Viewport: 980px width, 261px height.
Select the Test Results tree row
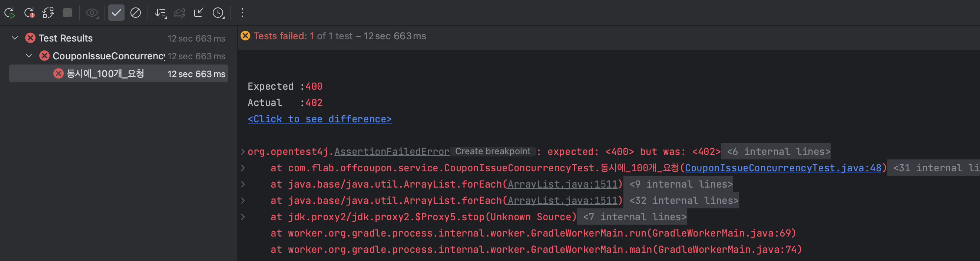[x=118, y=38]
